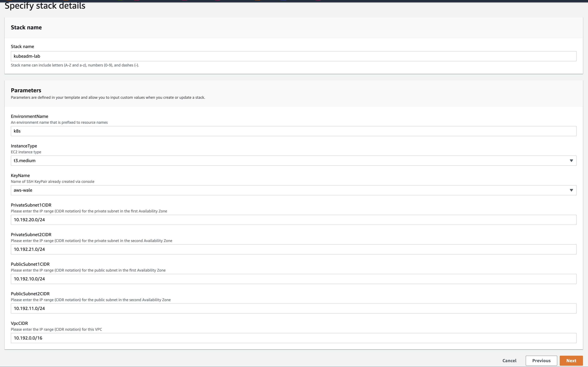Edit the PrivateSubnet1CIDR value 10.192.20.0/24
Screen dimensions: 588x367
293,220
